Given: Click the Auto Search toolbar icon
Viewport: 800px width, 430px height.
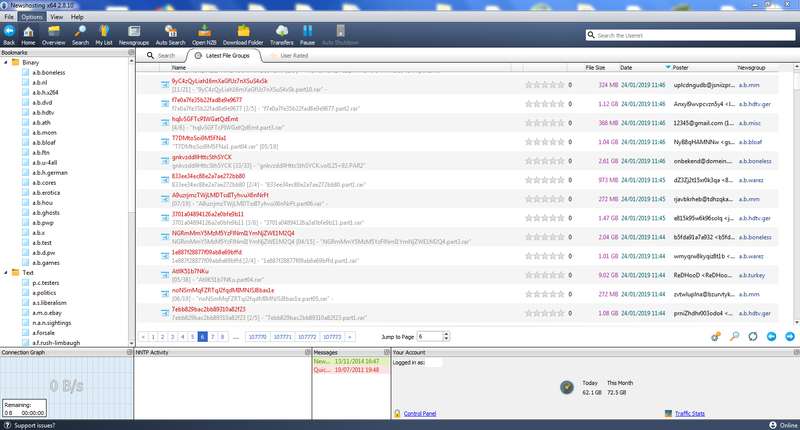Looking at the screenshot, I should pyautogui.click(x=171, y=34).
